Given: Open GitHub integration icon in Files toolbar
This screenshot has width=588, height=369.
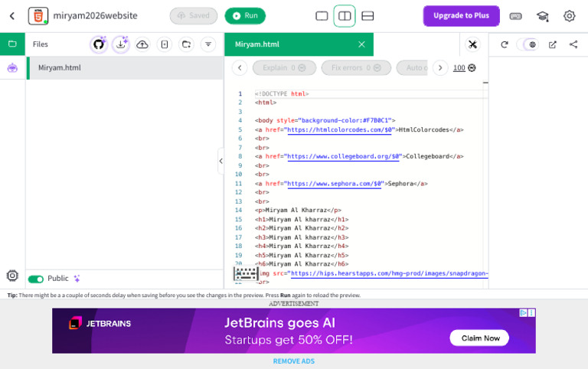Looking at the screenshot, I should point(99,44).
